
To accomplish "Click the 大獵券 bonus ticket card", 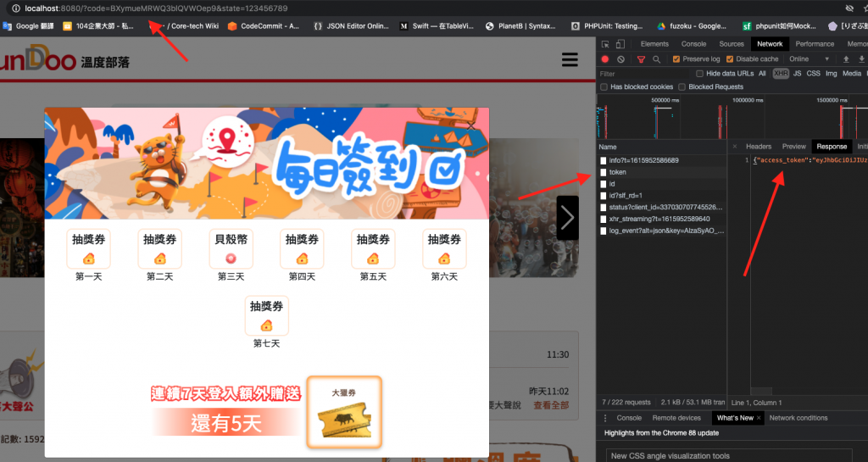I will click(344, 412).
